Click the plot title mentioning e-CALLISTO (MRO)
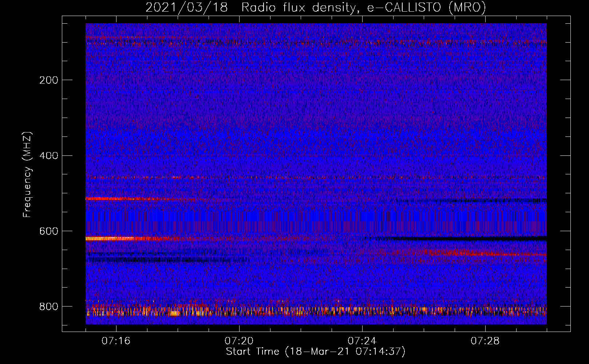This screenshot has height=364, width=589. coord(316,7)
